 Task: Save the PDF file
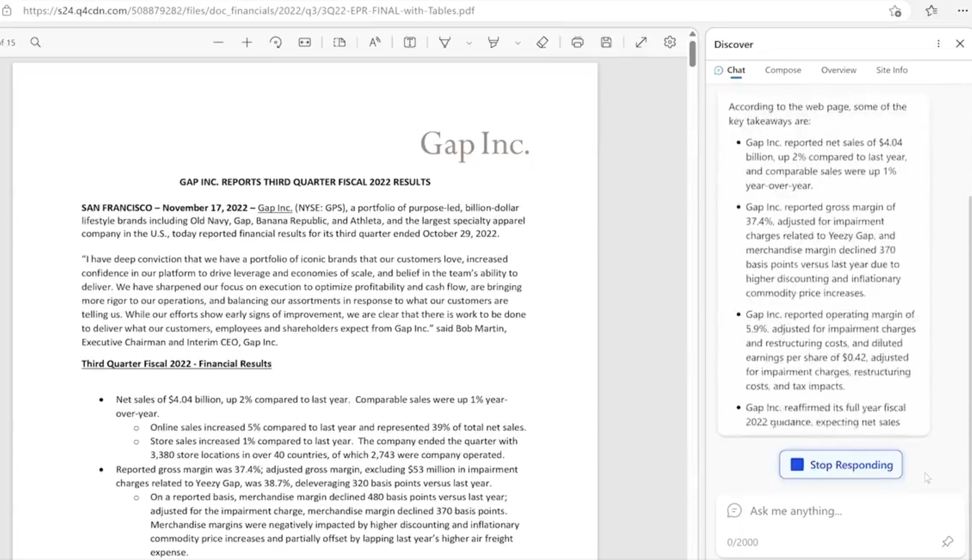606,42
